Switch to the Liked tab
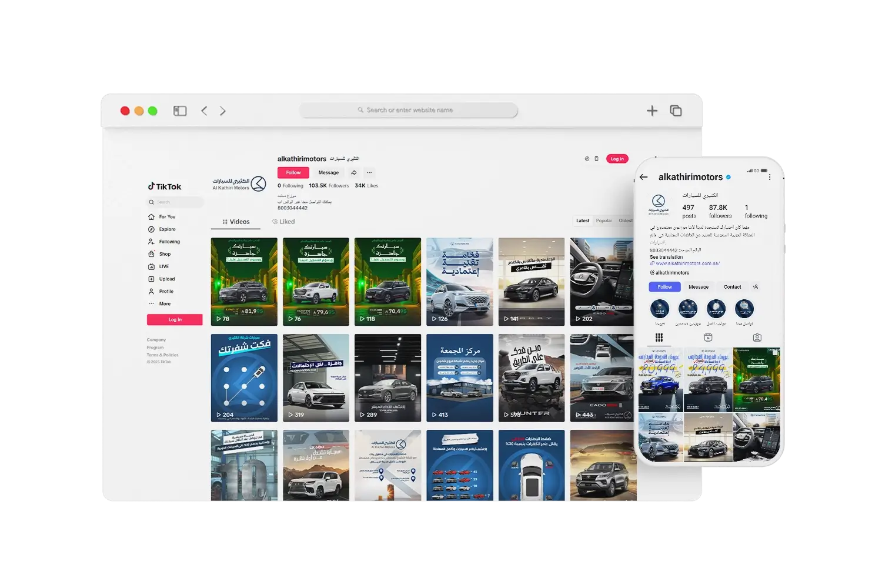The image size is (882, 588). pos(283,222)
